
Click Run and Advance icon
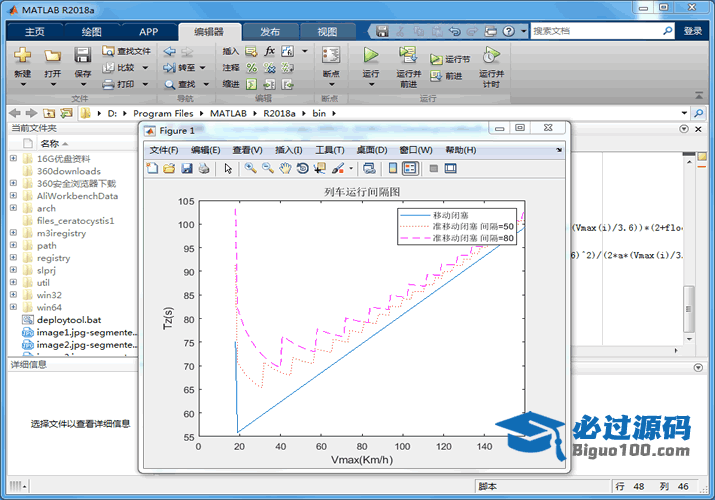pos(408,55)
